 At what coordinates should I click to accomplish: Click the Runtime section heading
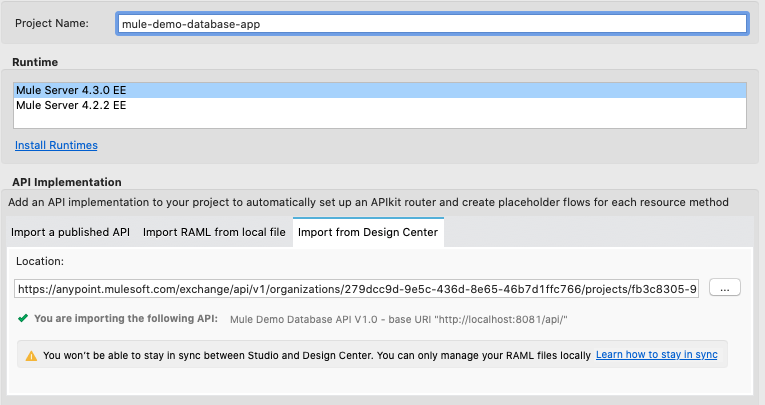(x=35, y=62)
